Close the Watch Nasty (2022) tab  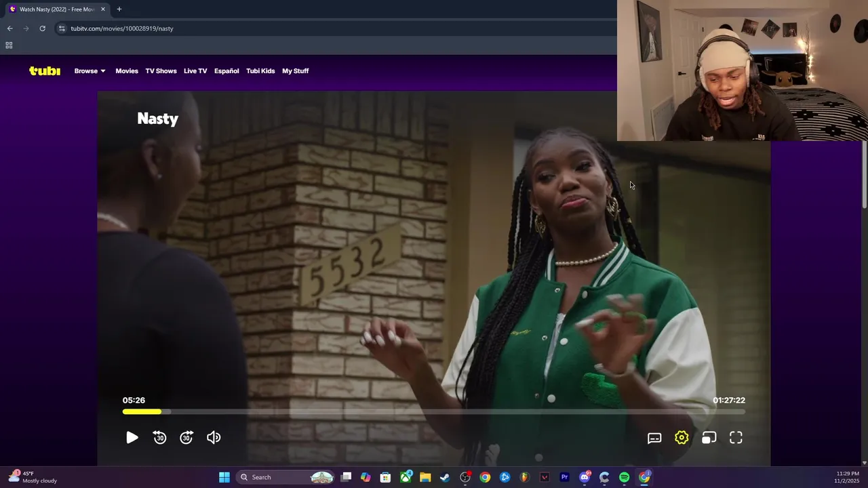(103, 9)
